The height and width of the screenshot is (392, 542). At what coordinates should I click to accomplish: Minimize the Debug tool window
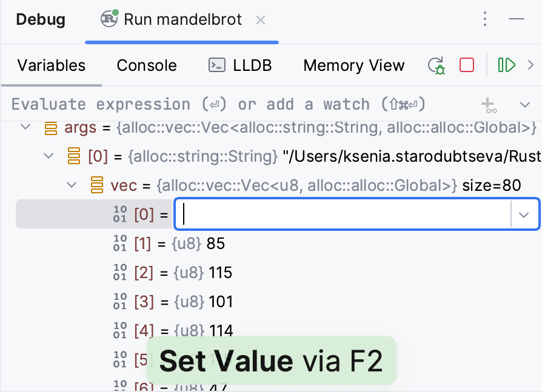(517, 19)
